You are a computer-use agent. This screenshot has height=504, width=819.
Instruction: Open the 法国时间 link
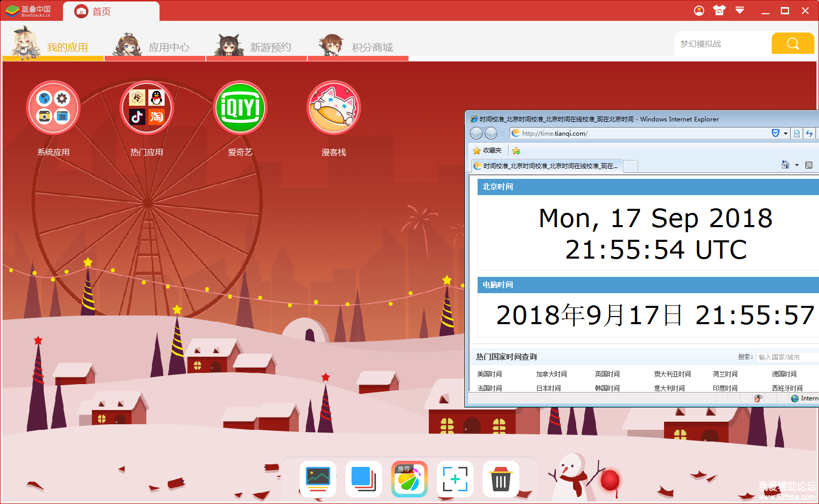coord(489,388)
